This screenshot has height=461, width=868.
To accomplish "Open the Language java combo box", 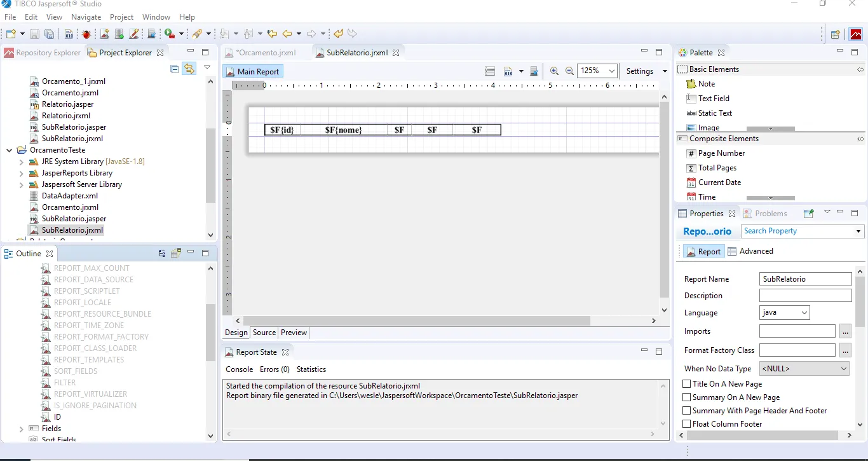I will (784, 313).
